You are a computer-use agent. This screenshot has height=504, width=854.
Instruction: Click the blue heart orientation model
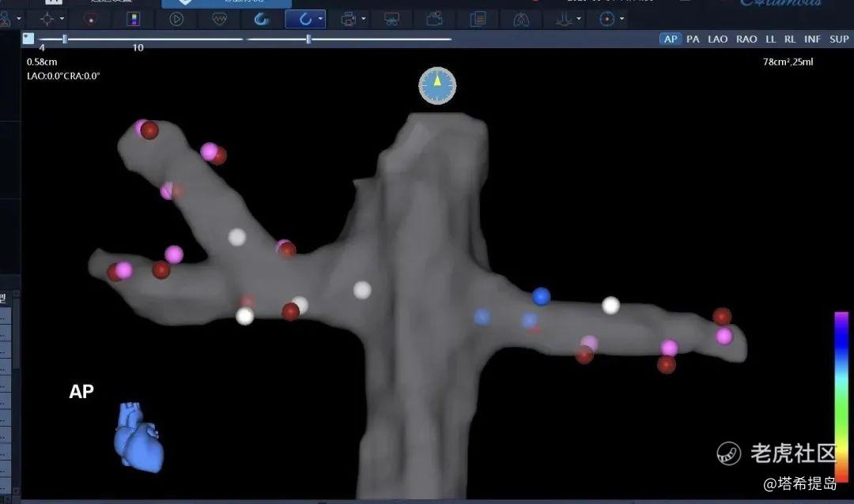138,437
